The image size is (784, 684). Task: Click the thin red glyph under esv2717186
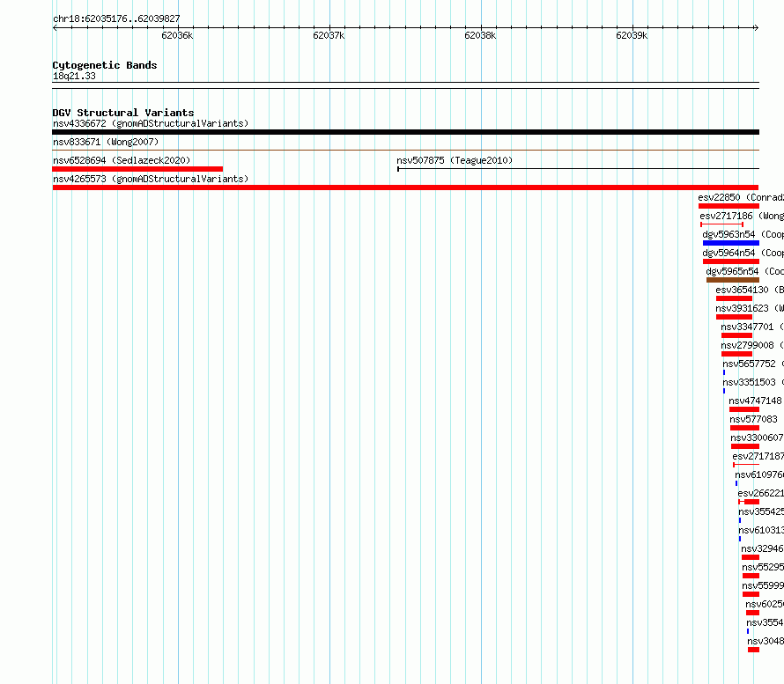coord(722,224)
